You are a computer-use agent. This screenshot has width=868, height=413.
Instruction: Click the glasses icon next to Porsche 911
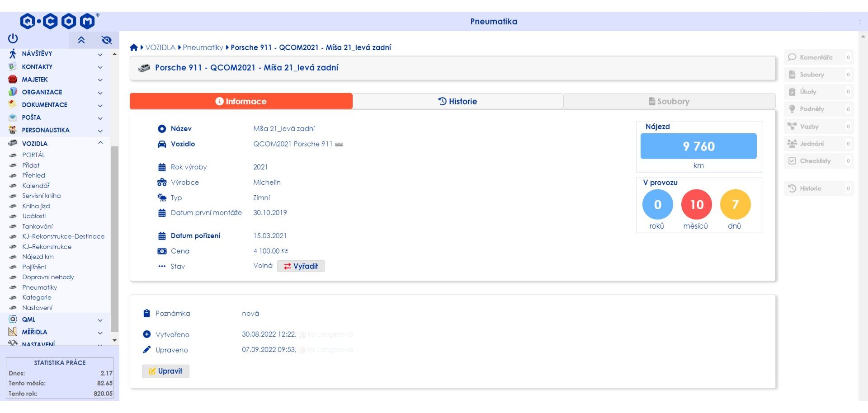pos(339,145)
